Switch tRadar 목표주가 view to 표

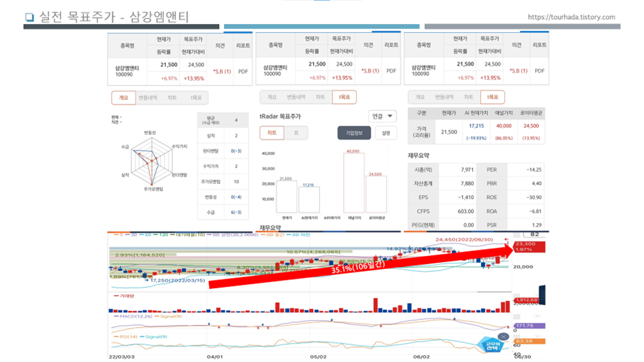[296, 133]
